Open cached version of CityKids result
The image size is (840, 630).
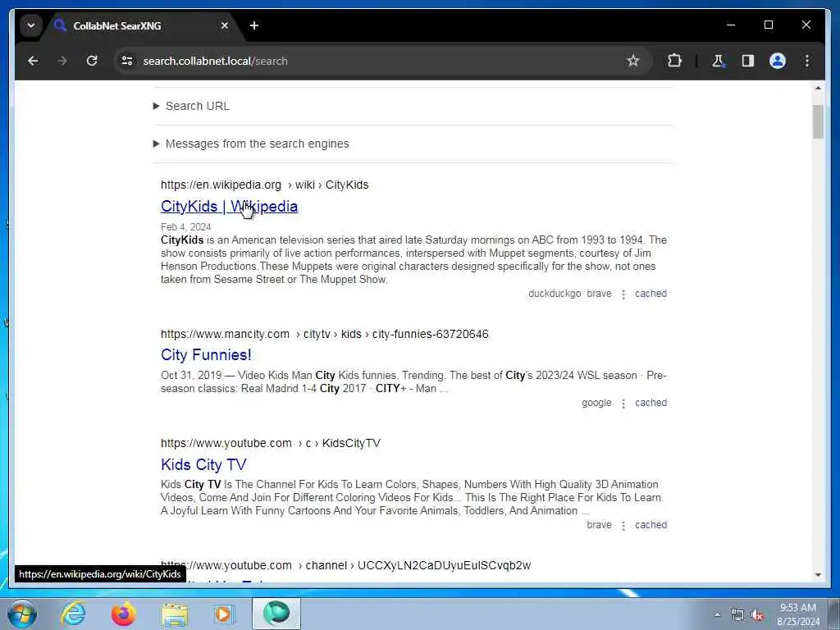pos(651,294)
